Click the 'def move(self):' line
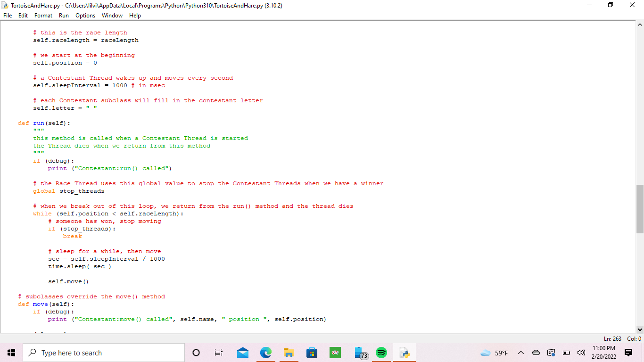The height and width of the screenshot is (362, 644). coord(46,304)
